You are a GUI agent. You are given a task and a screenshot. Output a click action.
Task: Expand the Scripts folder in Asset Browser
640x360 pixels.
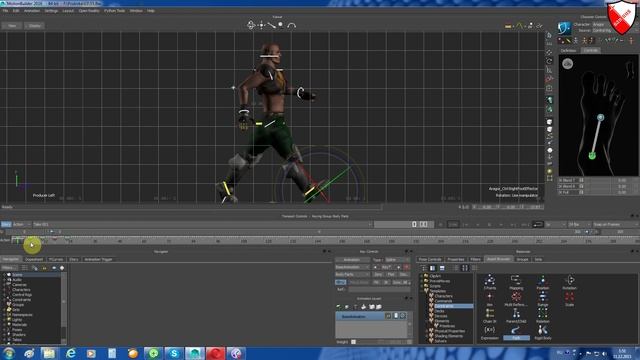tap(421, 286)
